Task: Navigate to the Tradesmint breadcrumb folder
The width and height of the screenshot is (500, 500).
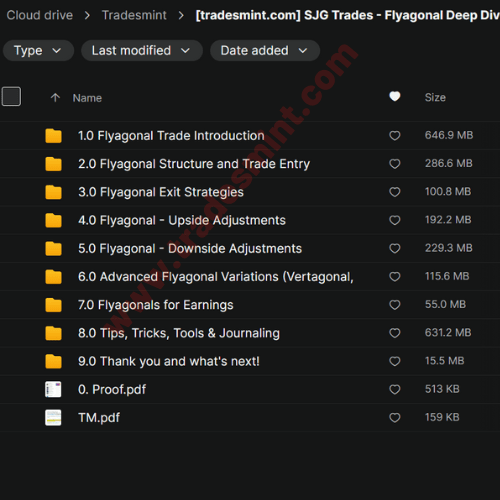Action: coord(134,15)
